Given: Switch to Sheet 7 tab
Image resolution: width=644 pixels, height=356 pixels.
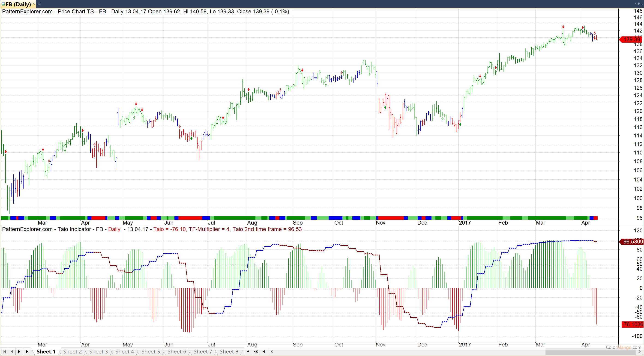Looking at the screenshot, I should pyautogui.click(x=203, y=352).
